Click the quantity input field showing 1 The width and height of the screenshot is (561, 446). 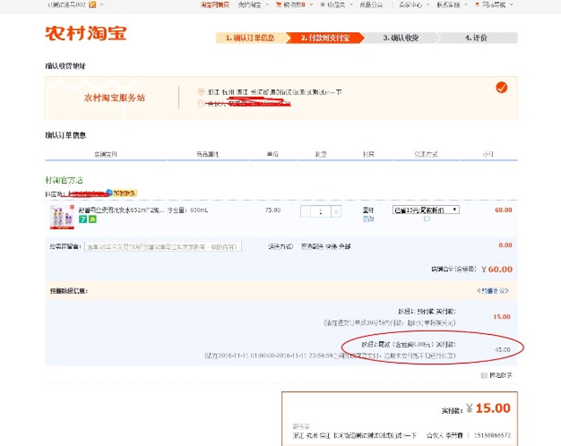tap(321, 212)
